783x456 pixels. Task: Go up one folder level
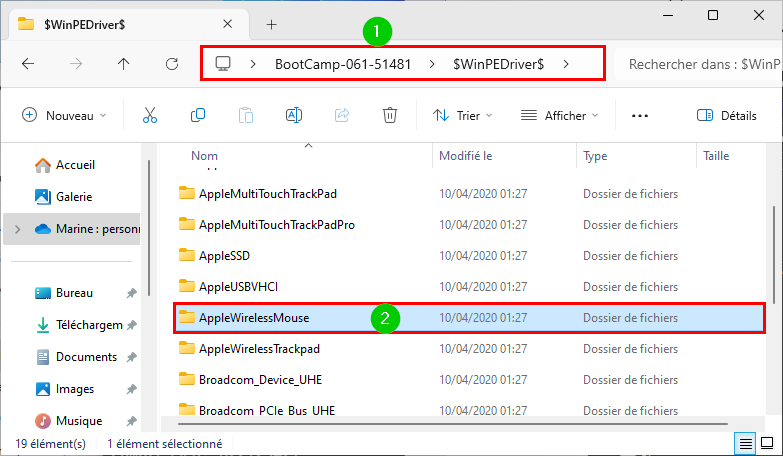click(x=123, y=64)
